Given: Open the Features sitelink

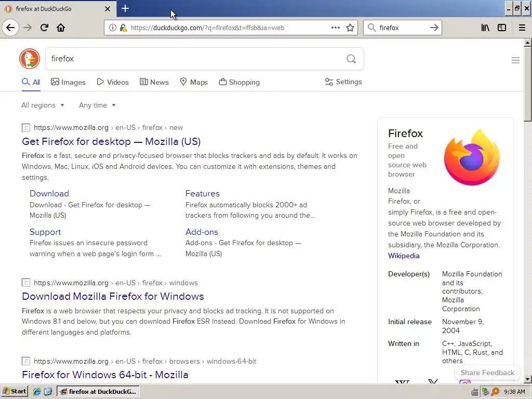Looking at the screenshot, I should point(203,193).
